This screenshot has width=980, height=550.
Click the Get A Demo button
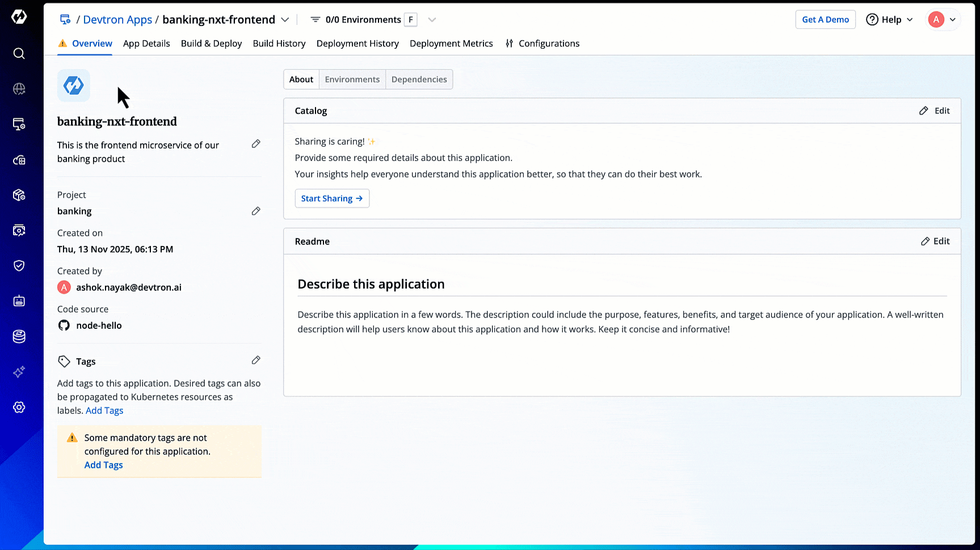coord(825,20)
